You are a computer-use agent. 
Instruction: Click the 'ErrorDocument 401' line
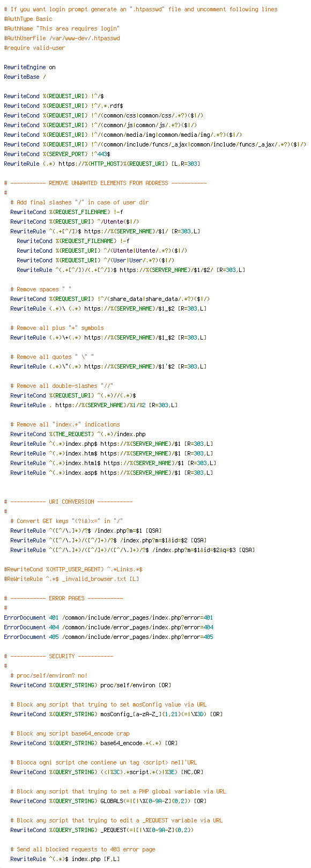[x=108, y=617]
